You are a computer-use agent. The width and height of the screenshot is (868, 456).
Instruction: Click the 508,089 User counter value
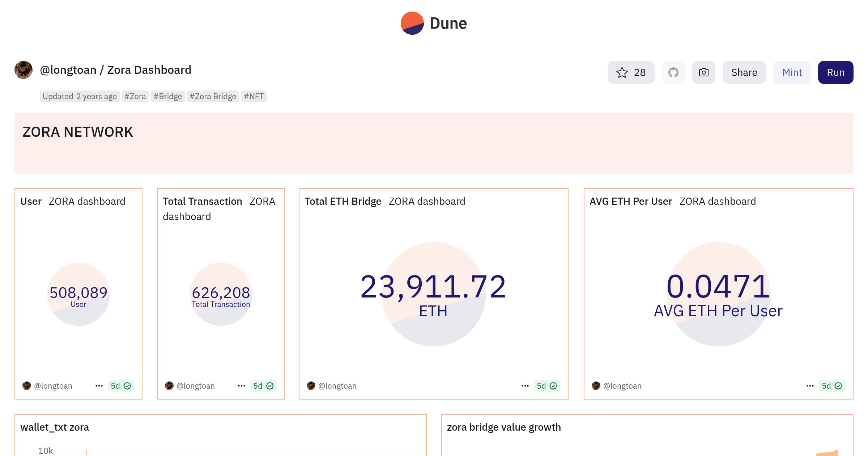point(78,292)
